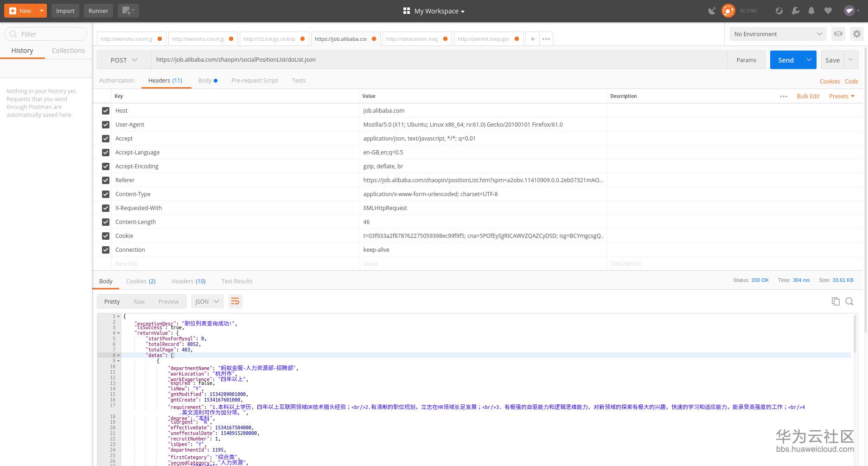The height and width of the screenshot is (466, 868).
Task: Open the Runner
Action: (98, 11)
